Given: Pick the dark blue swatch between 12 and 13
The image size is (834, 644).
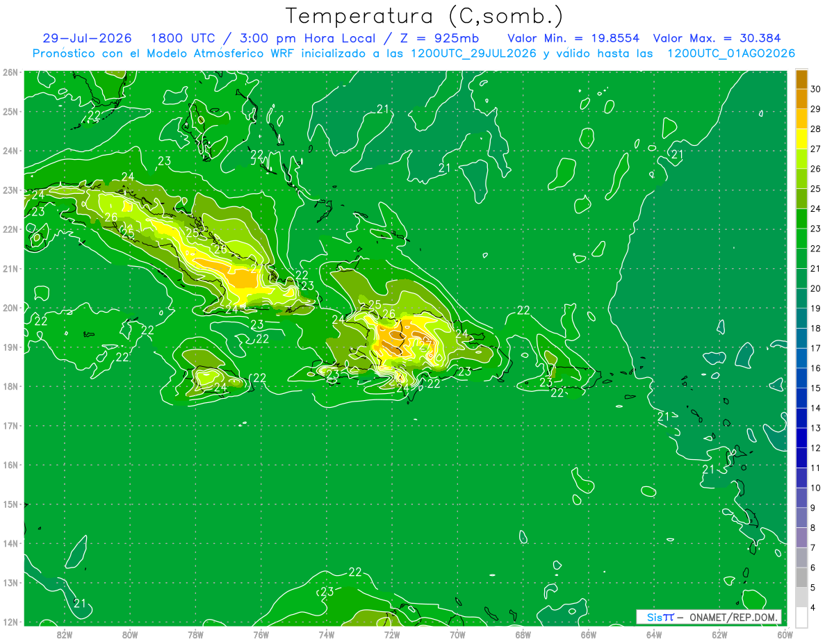Looking at the screenshot, I should tap(801, 438).
